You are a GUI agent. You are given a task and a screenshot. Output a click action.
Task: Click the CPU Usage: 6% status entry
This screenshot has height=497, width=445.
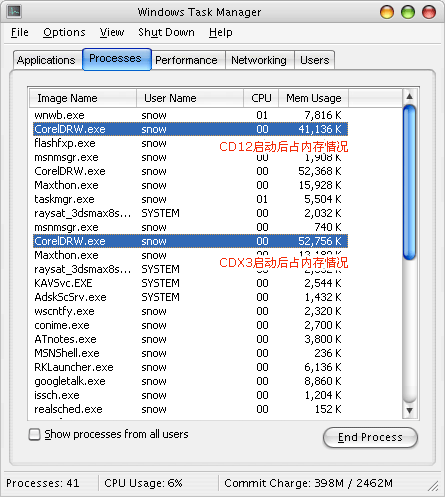(143, 483)
